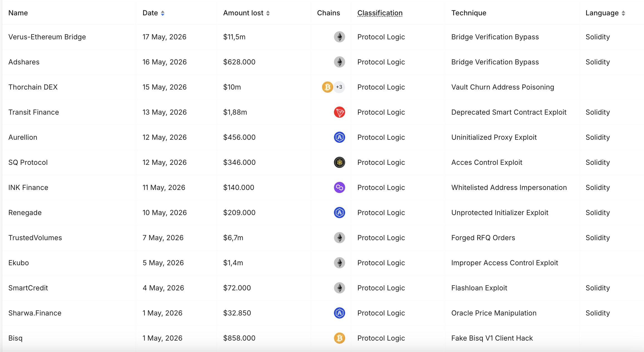Select the INK Finance name
Screen dimensions: 644x352
coord(28,187)
